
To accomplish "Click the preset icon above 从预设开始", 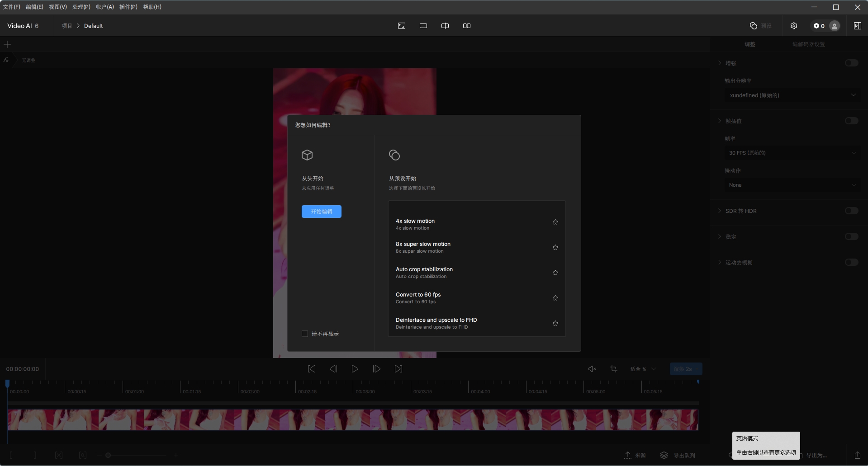I will (x=394, y=155).
